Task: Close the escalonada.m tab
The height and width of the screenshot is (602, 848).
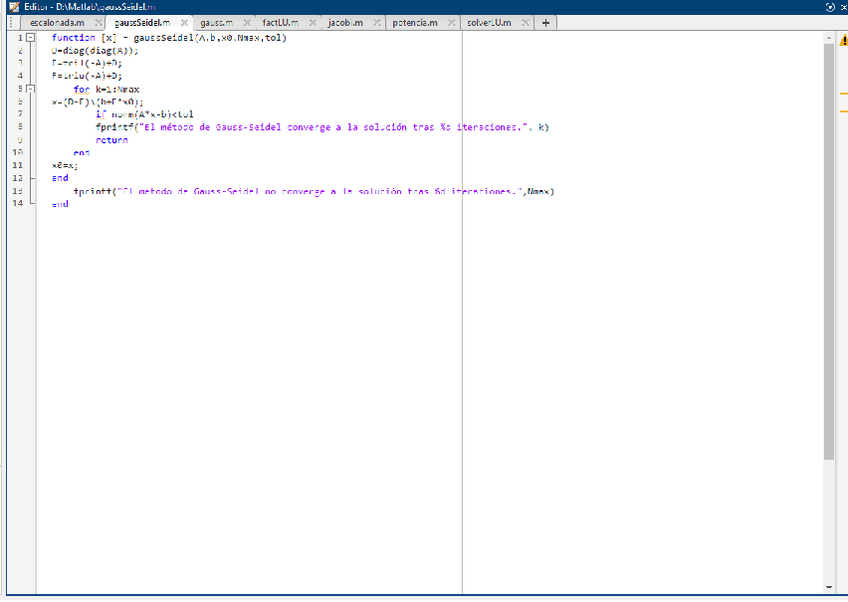Action: click(x=98, y=22)
